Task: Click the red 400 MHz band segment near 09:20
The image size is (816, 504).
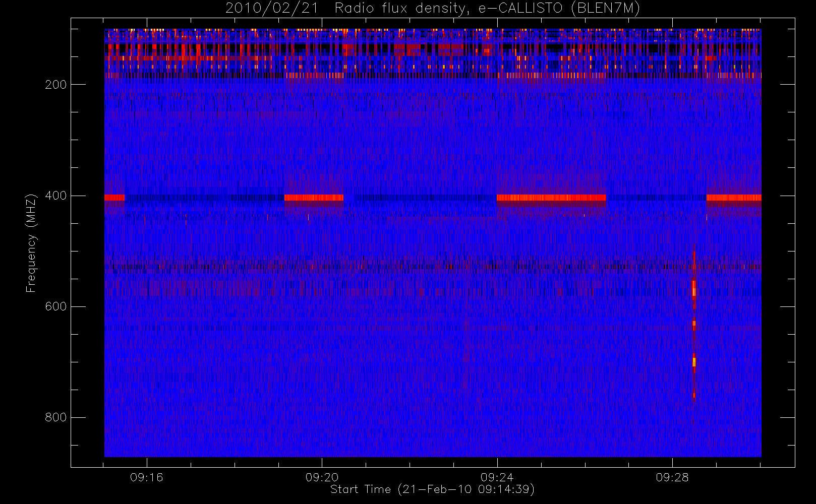Action: (314, 198)
